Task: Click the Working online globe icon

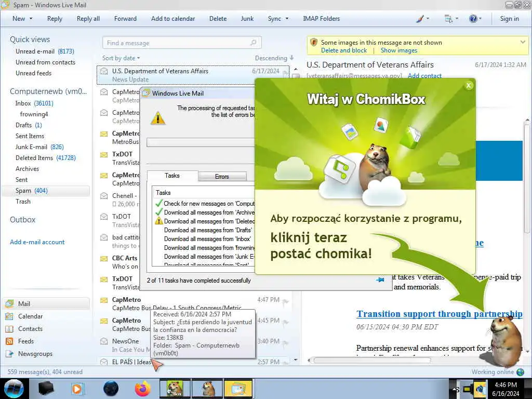Action: (x=520, y=372)
